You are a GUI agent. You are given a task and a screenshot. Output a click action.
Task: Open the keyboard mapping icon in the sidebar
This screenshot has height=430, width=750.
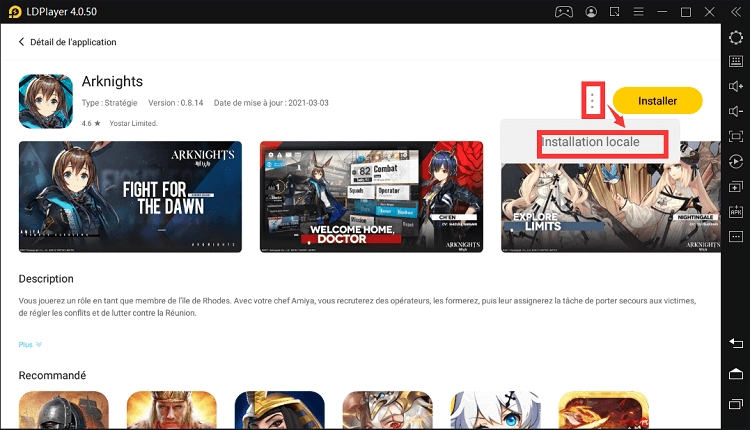coord(736,61)
